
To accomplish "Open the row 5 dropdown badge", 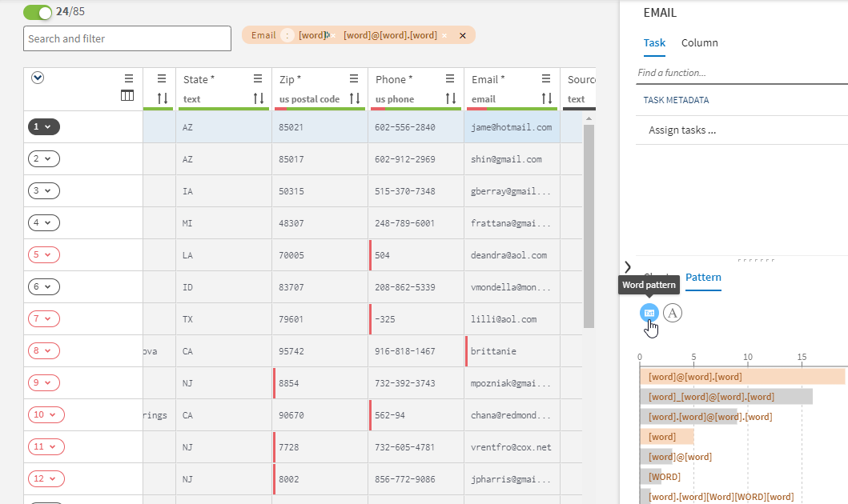I will point(44,254).
